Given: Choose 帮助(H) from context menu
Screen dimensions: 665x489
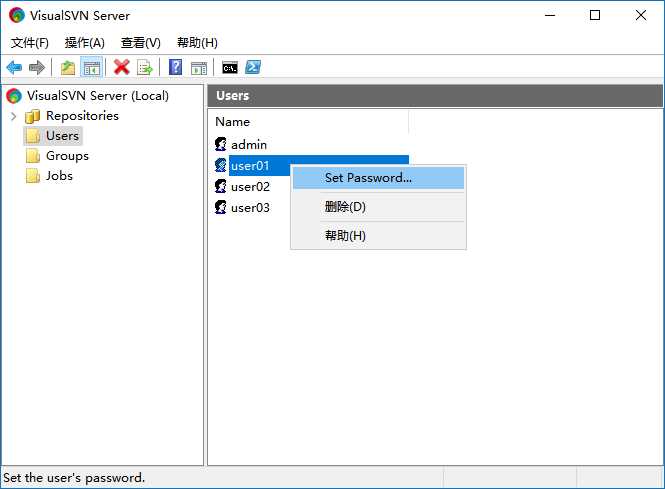Looking at the screenshot, I should click(x=378, y=235).
